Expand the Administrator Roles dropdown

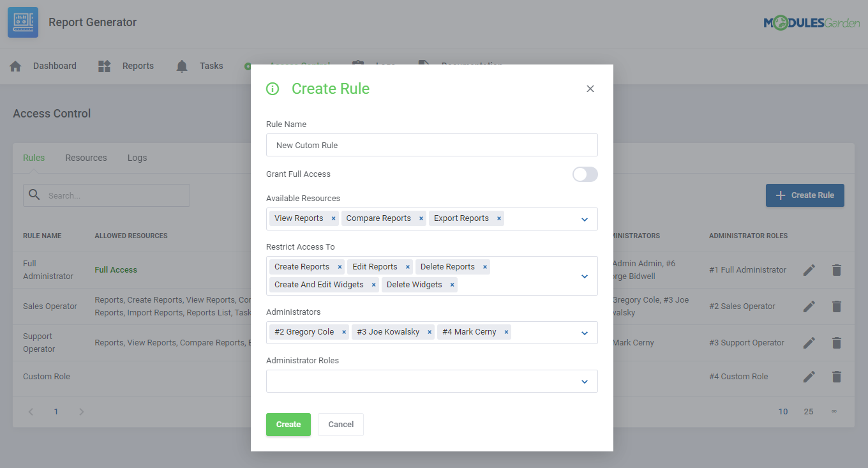click(584, 382)
